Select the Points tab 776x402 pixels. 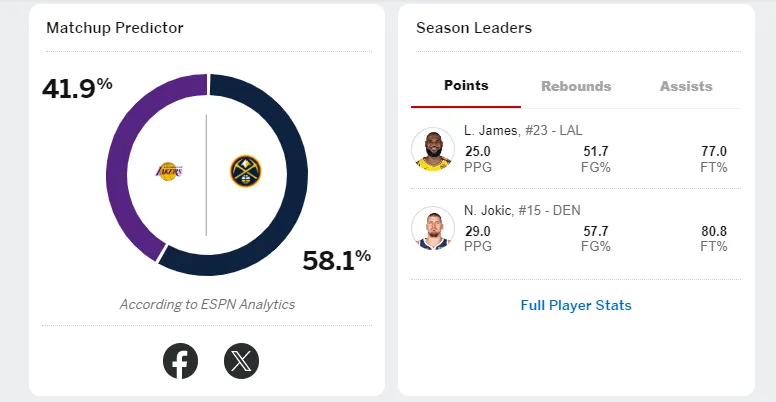click(466, 86)
